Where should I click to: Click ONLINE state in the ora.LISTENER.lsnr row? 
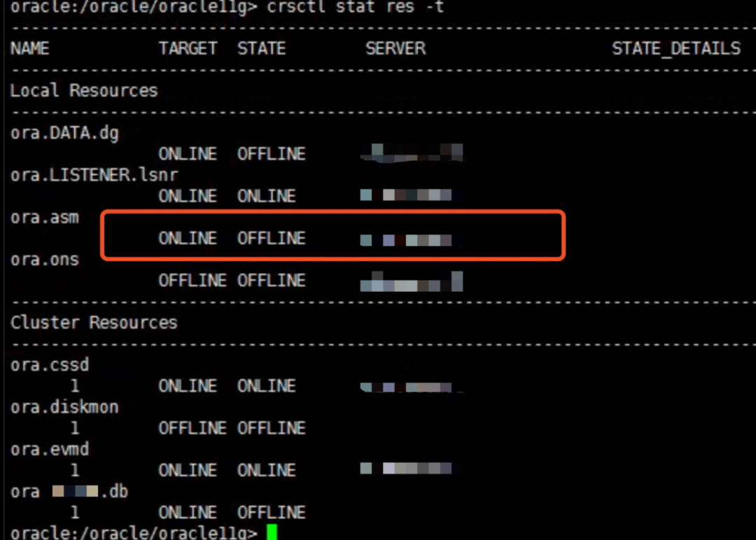[x=266, y=196]
